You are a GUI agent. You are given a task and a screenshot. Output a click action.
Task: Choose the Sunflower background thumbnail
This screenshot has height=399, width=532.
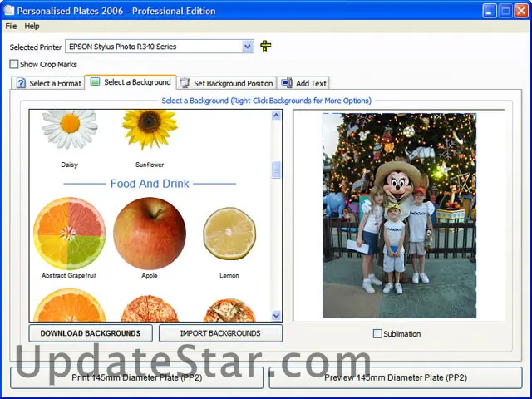(150, 130)
